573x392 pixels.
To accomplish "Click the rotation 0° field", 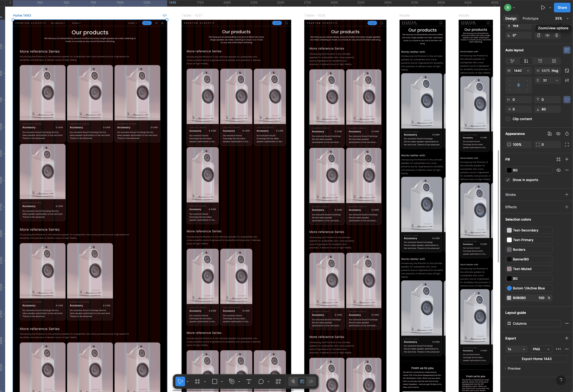I will point(519,35).
